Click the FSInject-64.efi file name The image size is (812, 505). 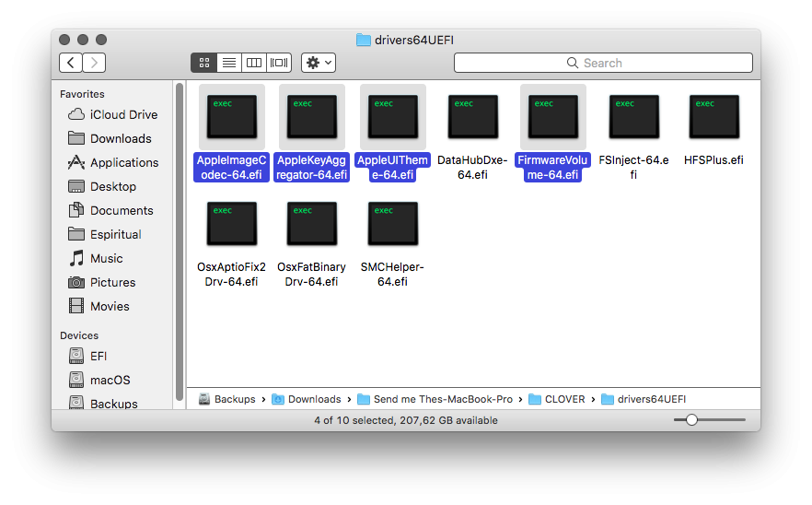click(x=633, y=168)
